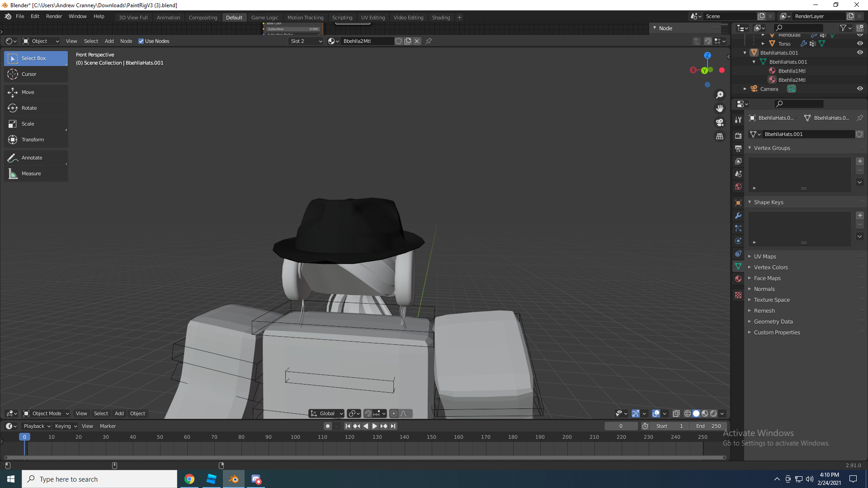Viewport: 868px width, 488px height.
Task: Hide the Camera in the viewport
Action: 860,89
